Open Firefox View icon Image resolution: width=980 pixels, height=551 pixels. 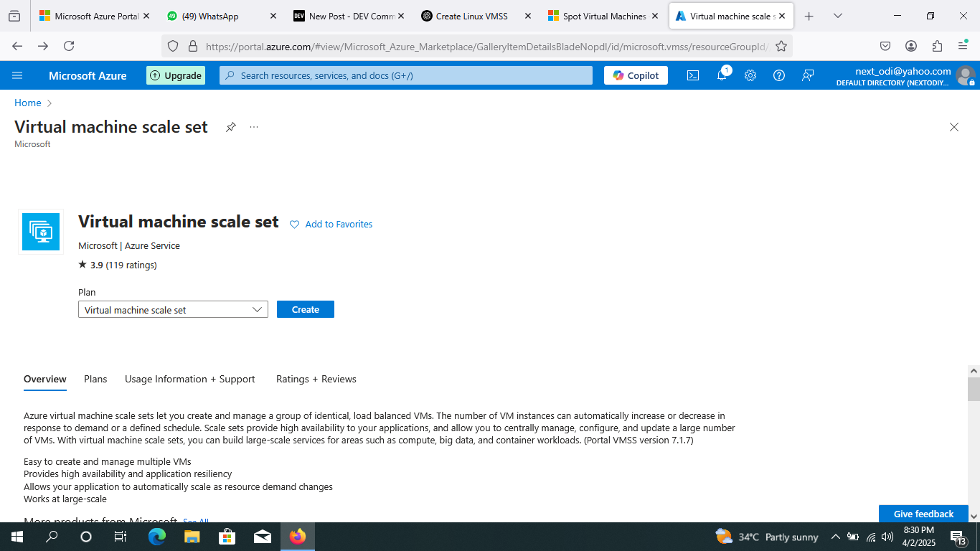[14, 16]
